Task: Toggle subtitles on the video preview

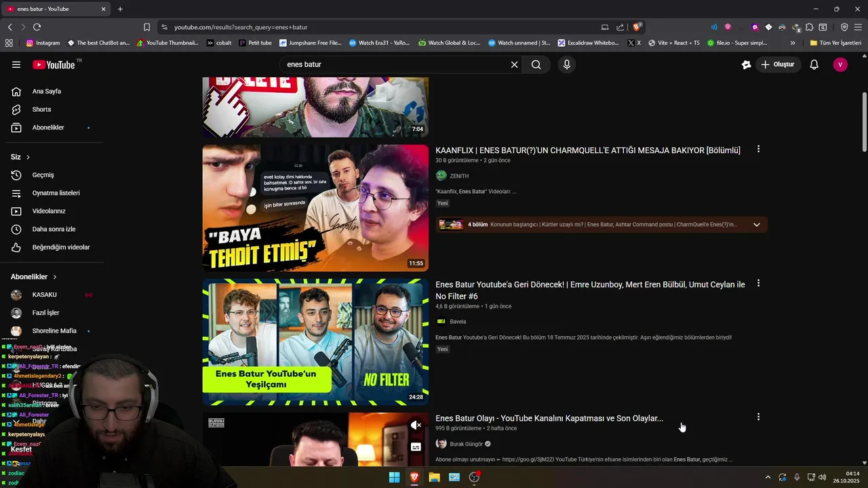Action: tap(416, 447)
